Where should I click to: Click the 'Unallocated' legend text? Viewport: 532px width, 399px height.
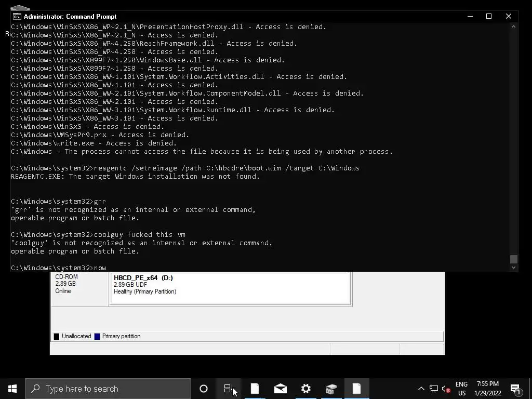(x=76, y=336)
